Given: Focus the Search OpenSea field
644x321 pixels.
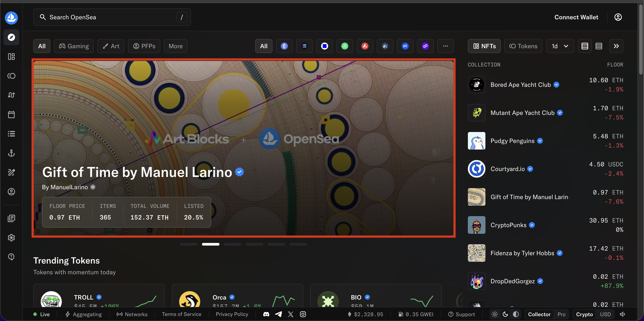Looking at the screenshot, I should (112, 17).
